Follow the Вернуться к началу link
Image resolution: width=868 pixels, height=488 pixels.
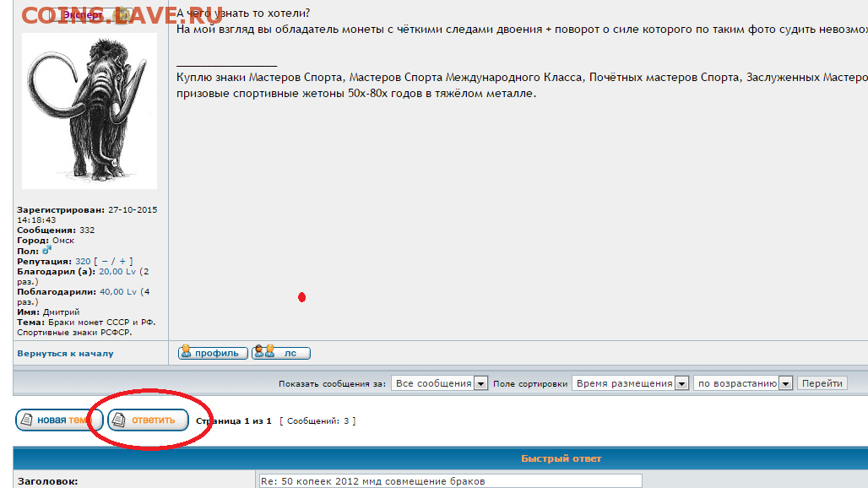coord(65,354)
